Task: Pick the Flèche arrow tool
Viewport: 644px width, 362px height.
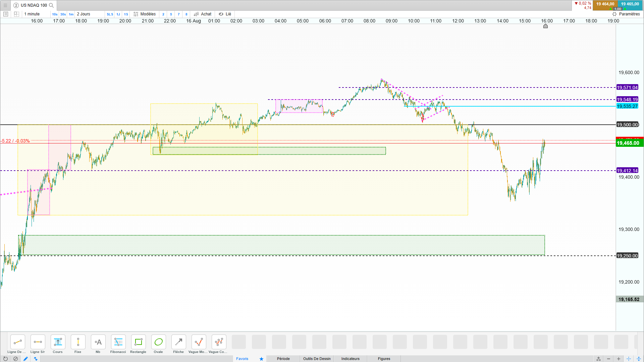Action: (178, 342)
